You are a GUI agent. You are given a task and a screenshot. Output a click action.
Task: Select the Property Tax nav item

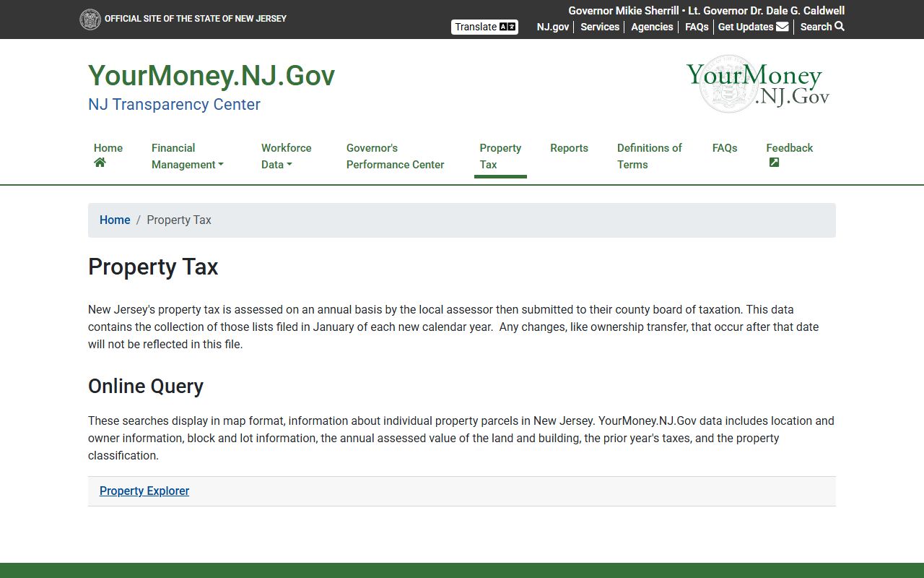point(500,156)
